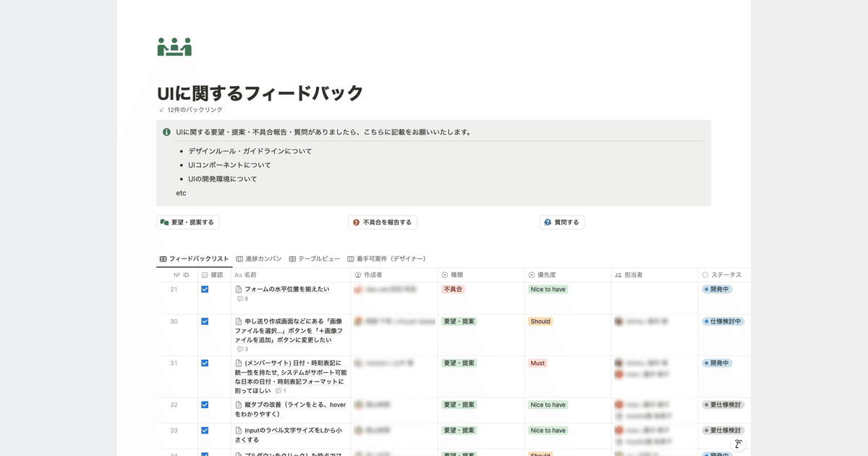Click the page title UIに関するフィードバック
The image size is (868, 456).
(x=260, y=93)
